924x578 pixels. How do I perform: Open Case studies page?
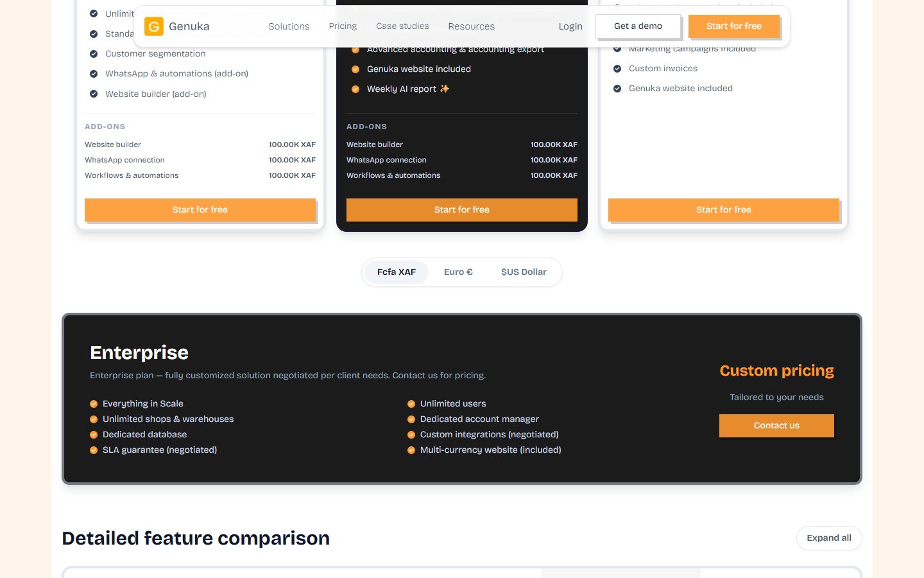tap(402, 26)
